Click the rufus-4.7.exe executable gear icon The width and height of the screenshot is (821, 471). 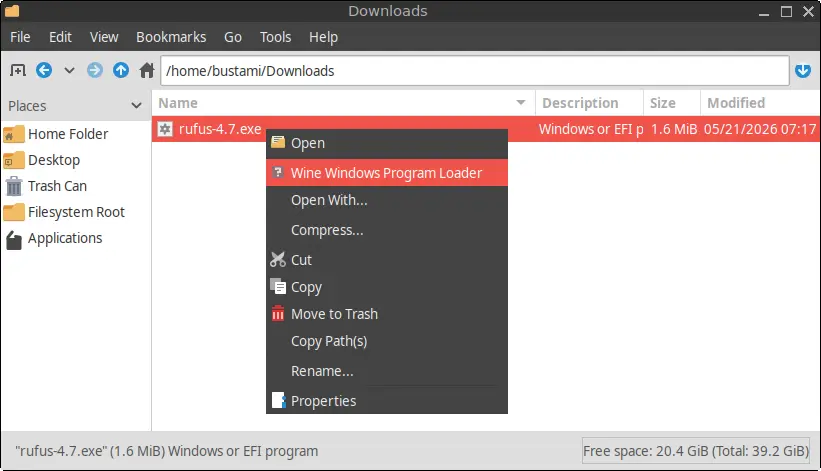click(165, 129)
